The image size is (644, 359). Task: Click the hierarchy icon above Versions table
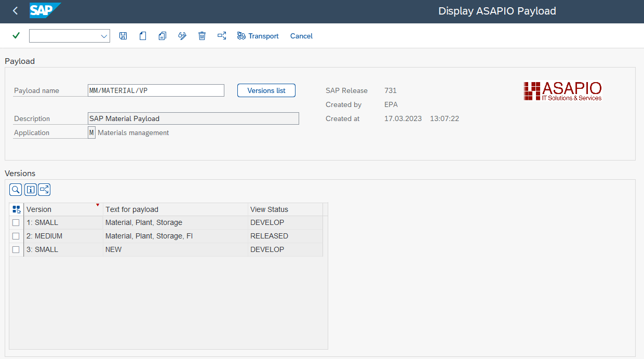point(44,190)
